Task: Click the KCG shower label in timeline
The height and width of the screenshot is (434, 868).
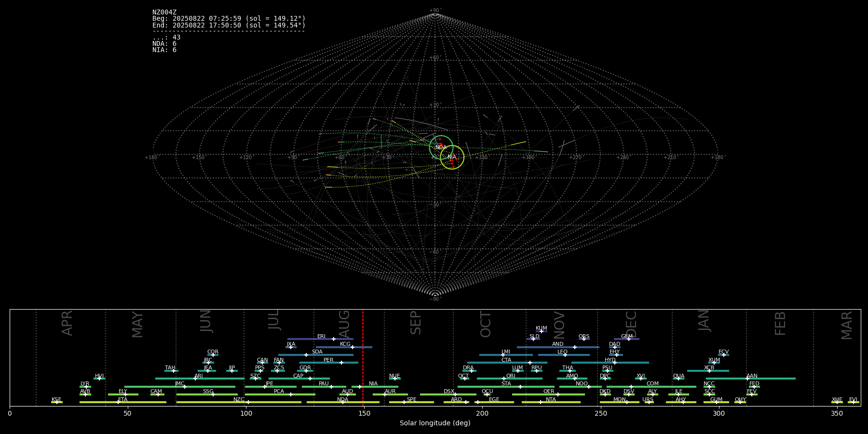Action: [x=345, y=344]
